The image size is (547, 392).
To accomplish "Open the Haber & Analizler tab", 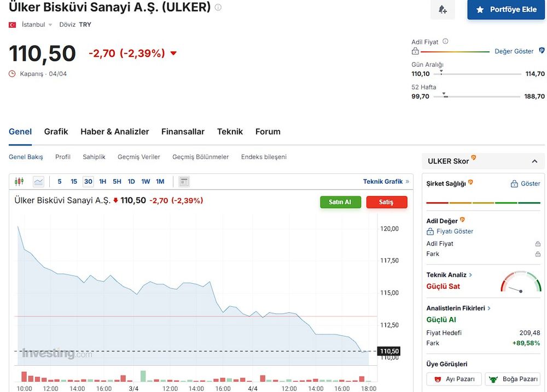I will [x=115, y=131].
